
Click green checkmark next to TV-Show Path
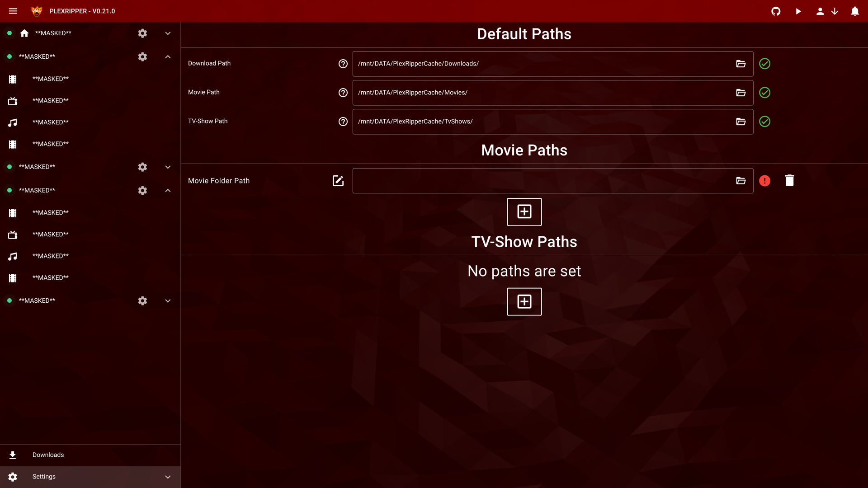[764, 122]
